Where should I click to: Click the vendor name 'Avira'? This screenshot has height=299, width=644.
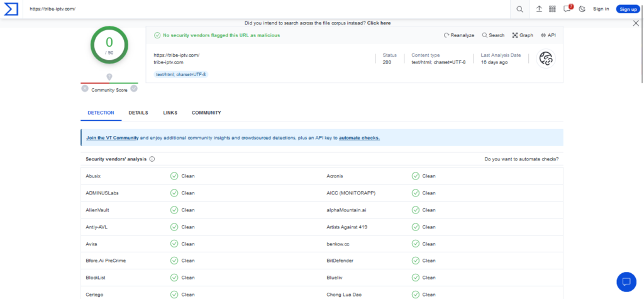click(x=92, y=244)
